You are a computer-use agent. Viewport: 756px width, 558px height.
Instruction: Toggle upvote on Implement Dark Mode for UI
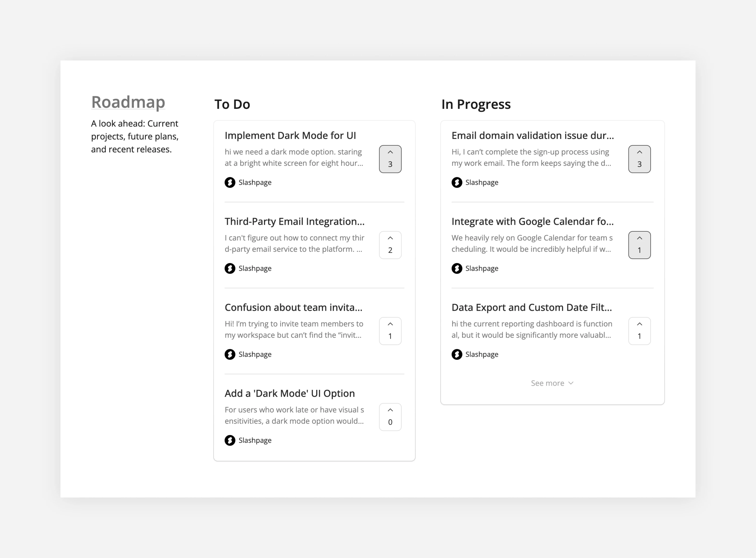pyautogui.click(x=390, y=159)
